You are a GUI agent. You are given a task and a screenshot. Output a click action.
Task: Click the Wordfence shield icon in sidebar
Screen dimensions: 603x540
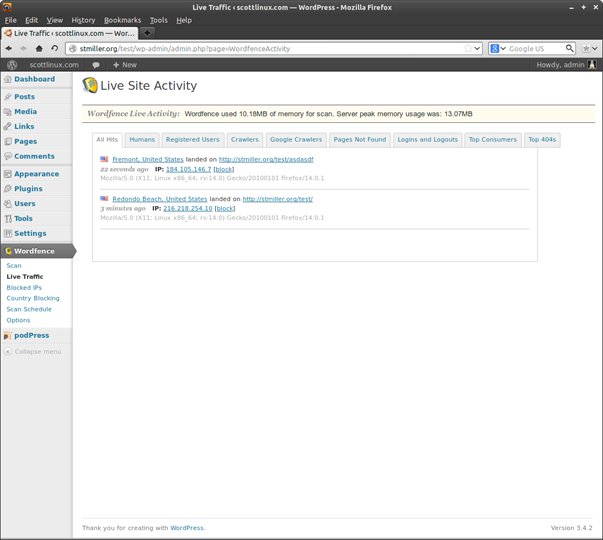click(8, 251)
